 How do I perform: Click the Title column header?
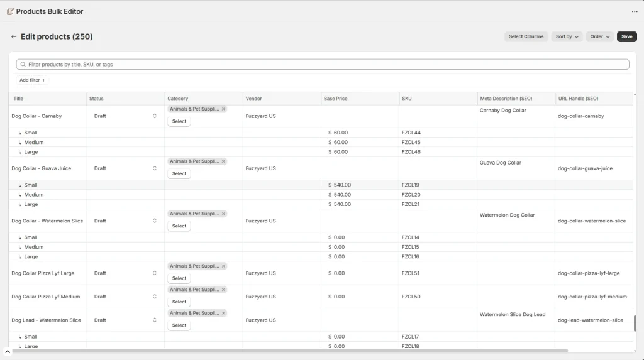[x=48, y=99]
